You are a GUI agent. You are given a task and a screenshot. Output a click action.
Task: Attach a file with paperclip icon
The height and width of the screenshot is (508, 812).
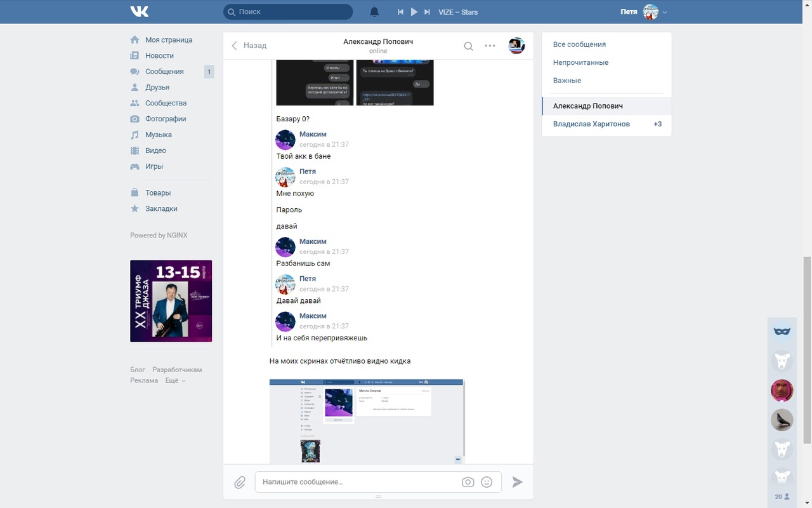pyautogui.click(x=240, y=483)
